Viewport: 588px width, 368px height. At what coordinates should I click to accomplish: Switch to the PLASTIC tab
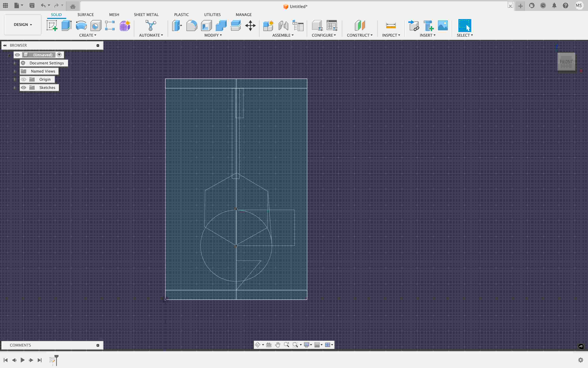click(182, 15)
